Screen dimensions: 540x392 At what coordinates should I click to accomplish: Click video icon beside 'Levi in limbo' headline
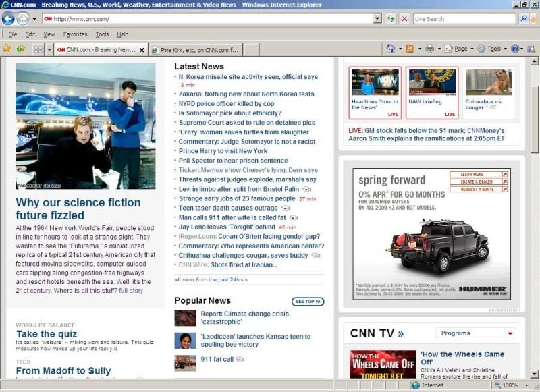pyautogui.click(x=306, y=190)
